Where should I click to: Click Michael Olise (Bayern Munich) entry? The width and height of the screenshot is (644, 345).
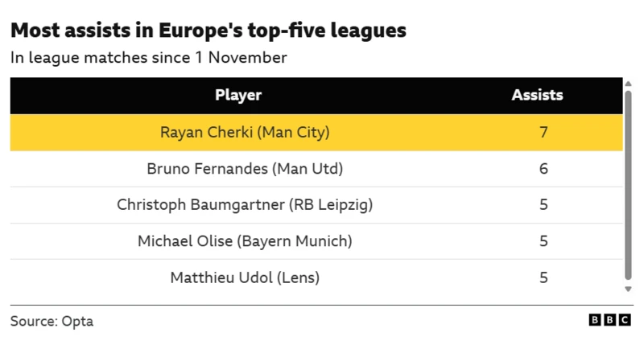(245, 240)
